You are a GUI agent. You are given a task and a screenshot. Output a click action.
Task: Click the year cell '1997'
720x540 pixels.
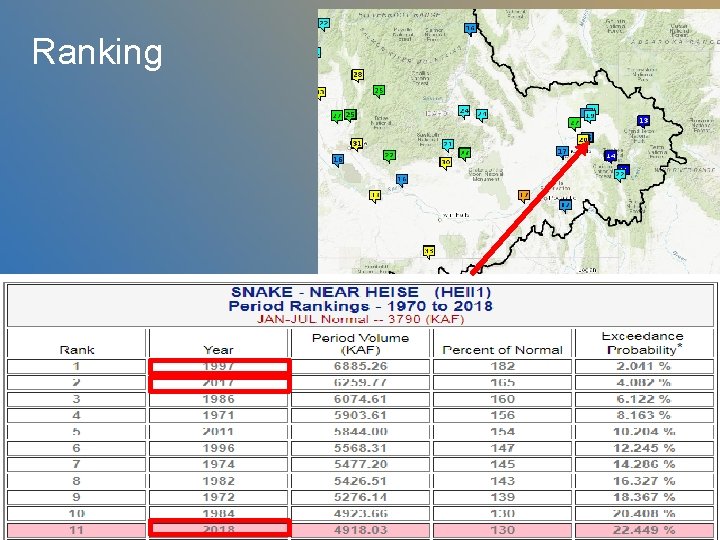click(x=219, y=366)
